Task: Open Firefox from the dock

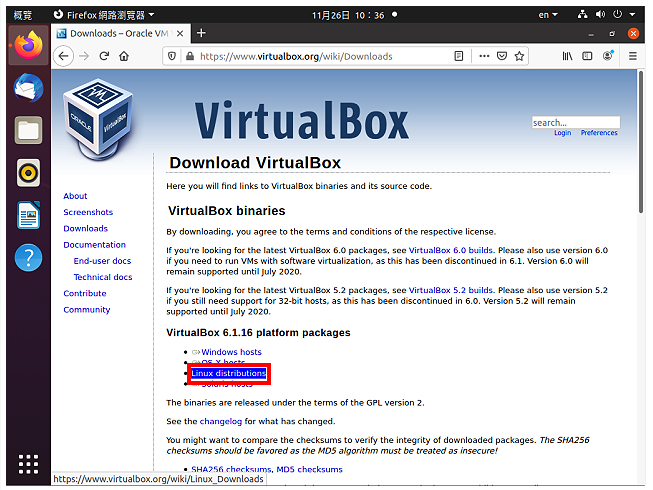Action: (28, 45)
